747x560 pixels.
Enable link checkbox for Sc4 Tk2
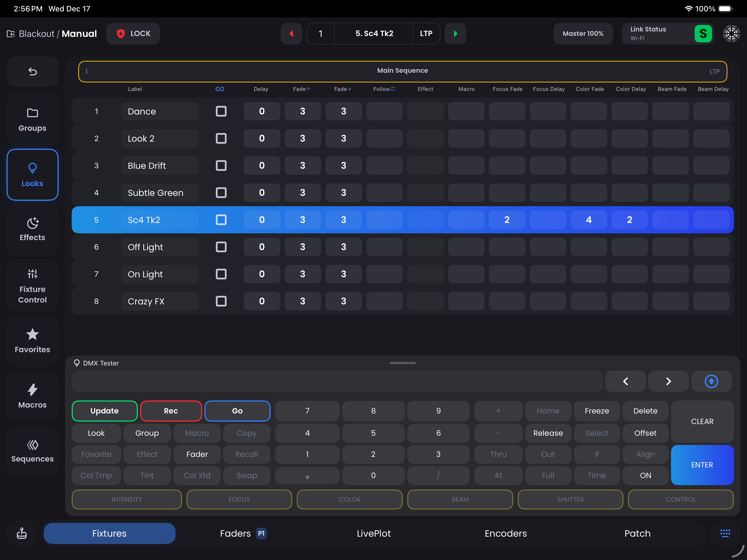(221, 220)
